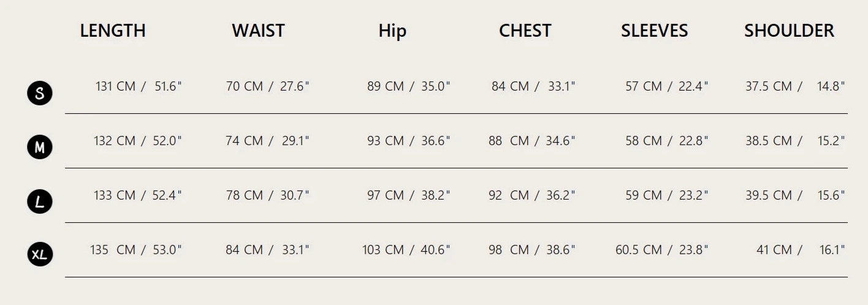Choose the L size circle icon
868x305 pixels.
40,201
